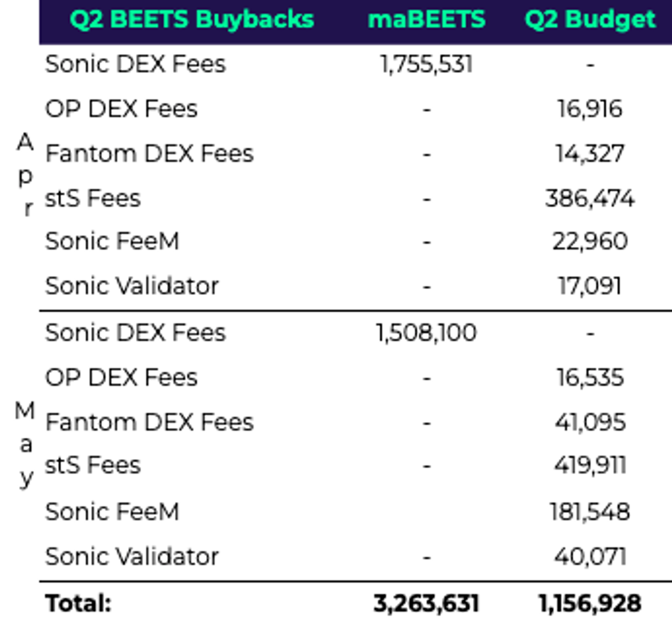
Task: Select the May OP DEX Fees value 16,535
Action: point(590,377)
